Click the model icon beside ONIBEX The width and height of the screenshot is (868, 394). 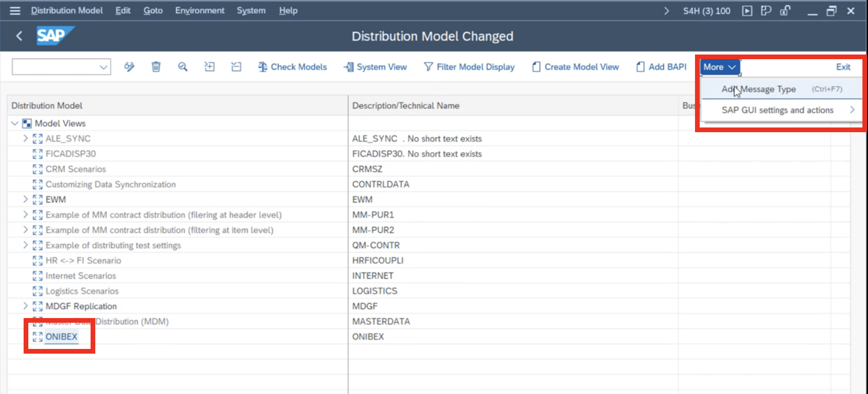pyautogui.click(x=38, y=336)
